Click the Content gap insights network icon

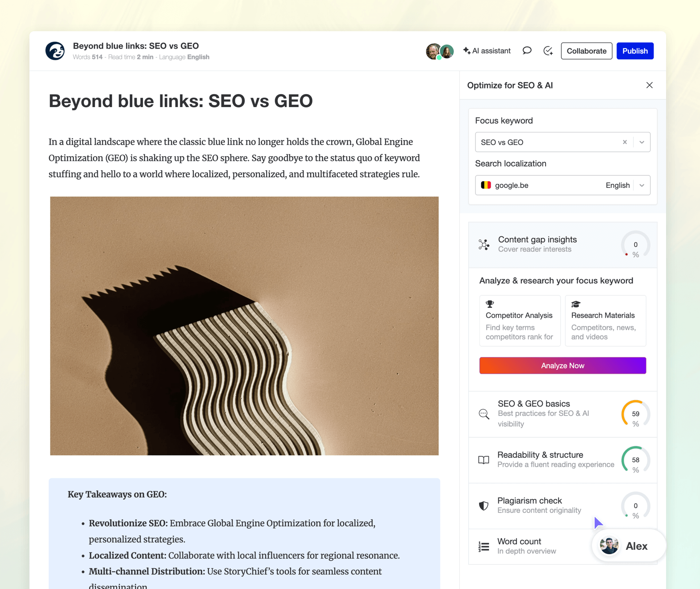484,245
